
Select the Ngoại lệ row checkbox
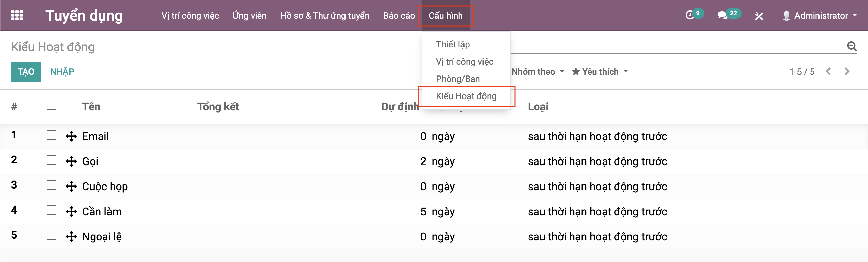(x=52, y=235)
